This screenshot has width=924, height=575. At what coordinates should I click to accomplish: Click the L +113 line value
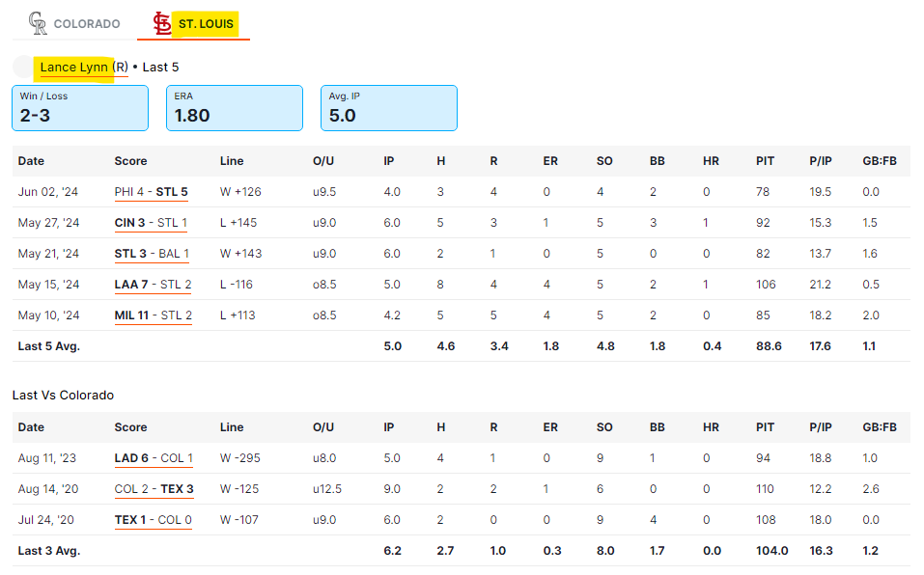[238, 315]
